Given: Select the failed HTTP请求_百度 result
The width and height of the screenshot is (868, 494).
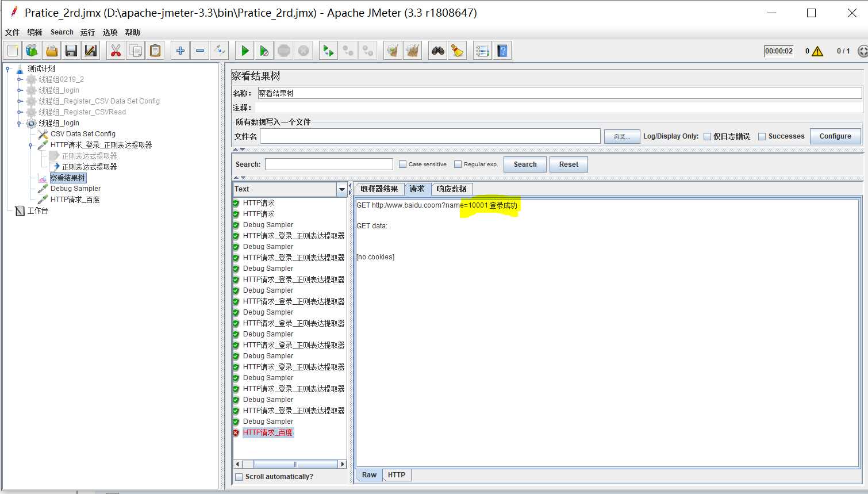Looking at the screenshot, I should click(268, 432).
